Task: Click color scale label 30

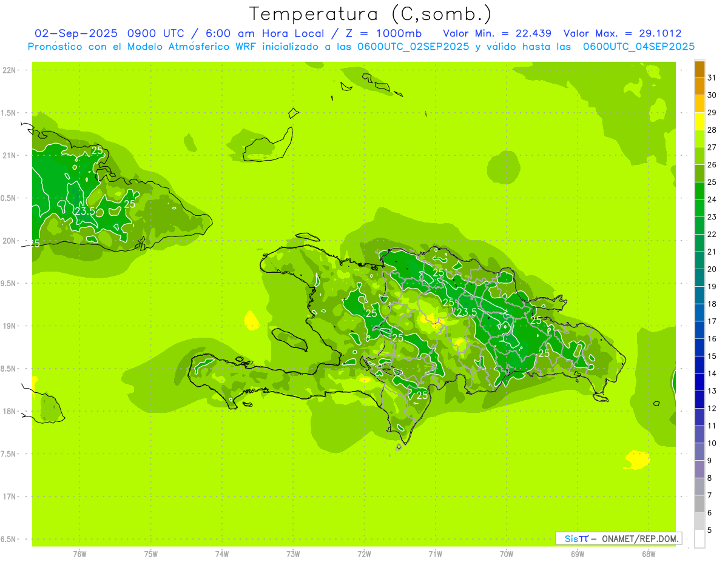Action: tap(712, 95)
